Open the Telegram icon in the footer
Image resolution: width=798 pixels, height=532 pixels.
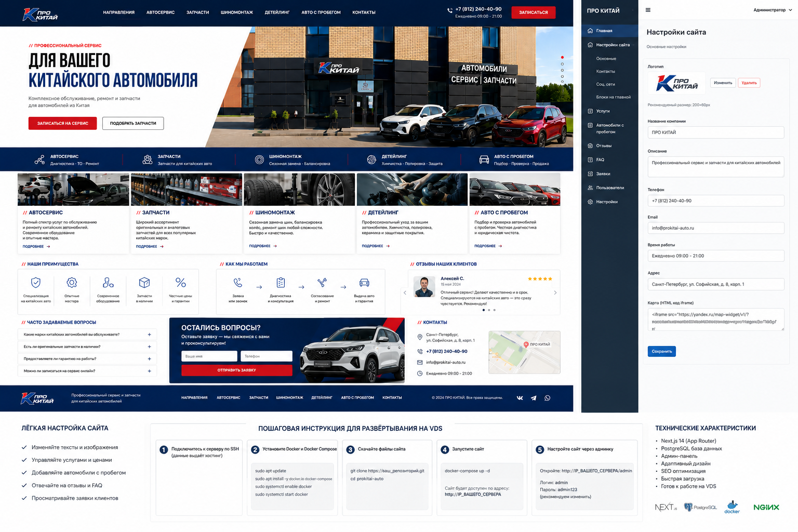pos(534,398)
